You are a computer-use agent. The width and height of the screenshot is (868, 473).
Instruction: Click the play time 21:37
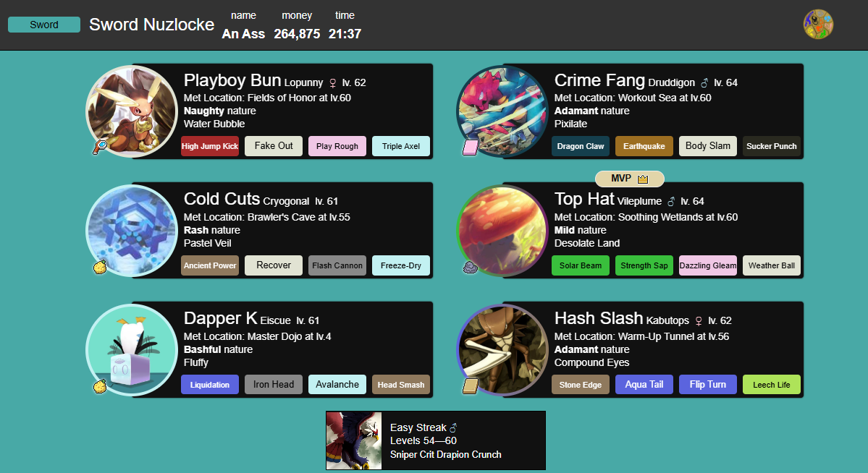345,34
